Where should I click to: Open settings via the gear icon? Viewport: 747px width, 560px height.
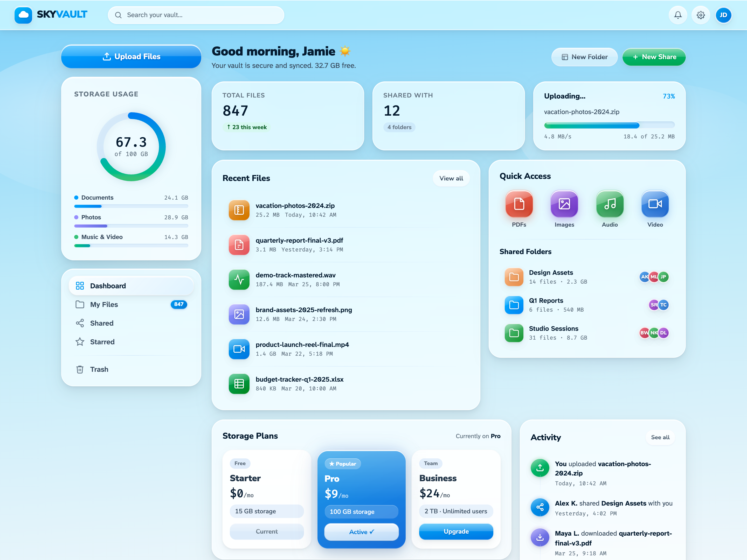click(700, 15)
